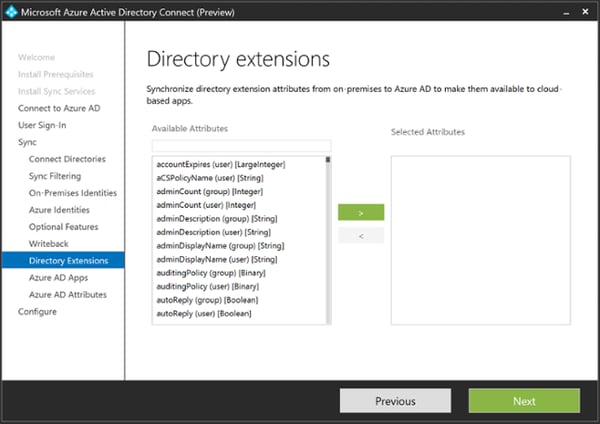Go to Writeback step

(x=49, y=244)
